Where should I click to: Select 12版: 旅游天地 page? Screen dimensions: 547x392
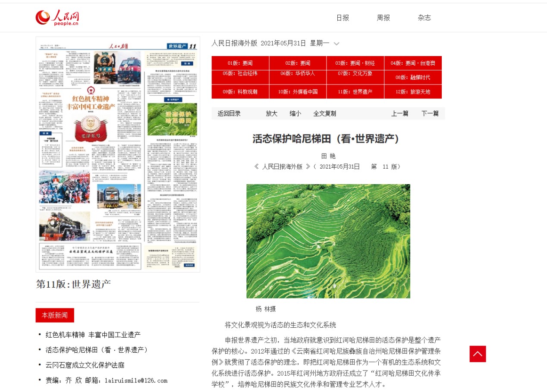(x=413, y=91)
